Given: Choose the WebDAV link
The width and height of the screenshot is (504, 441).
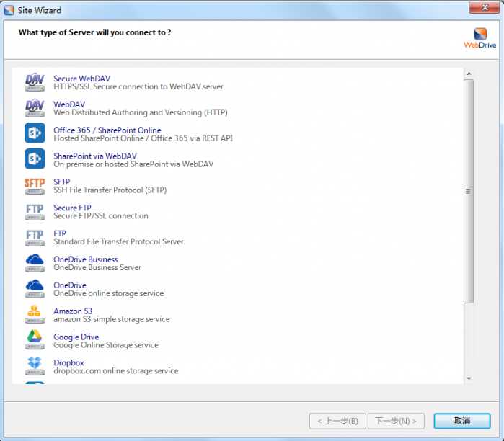Looking at the screenshot, I should pos(69,104).
